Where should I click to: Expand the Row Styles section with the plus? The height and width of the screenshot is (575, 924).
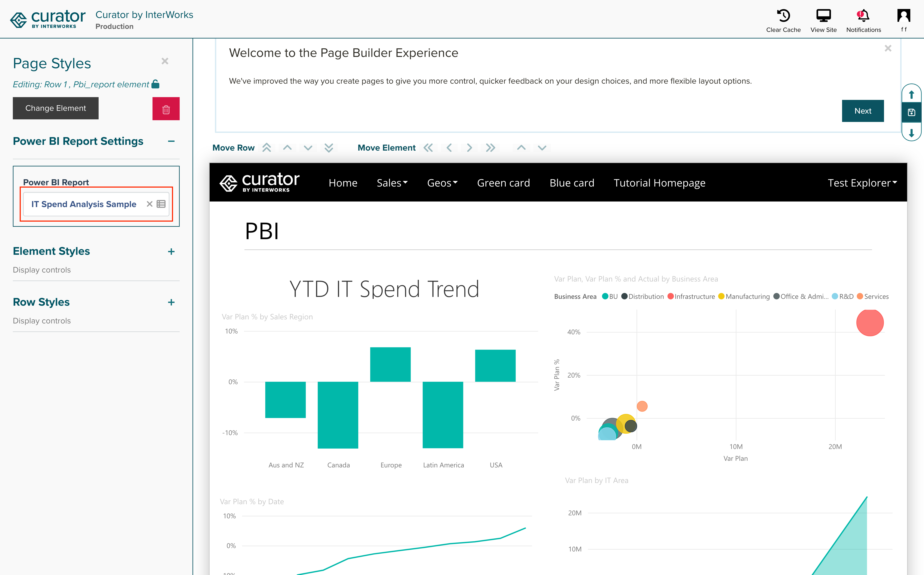point(172,302)
